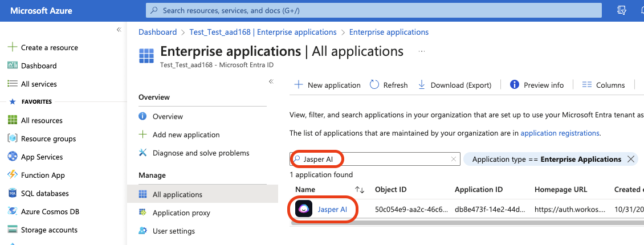Sort applications by Name column arrows

pos(360,190)
